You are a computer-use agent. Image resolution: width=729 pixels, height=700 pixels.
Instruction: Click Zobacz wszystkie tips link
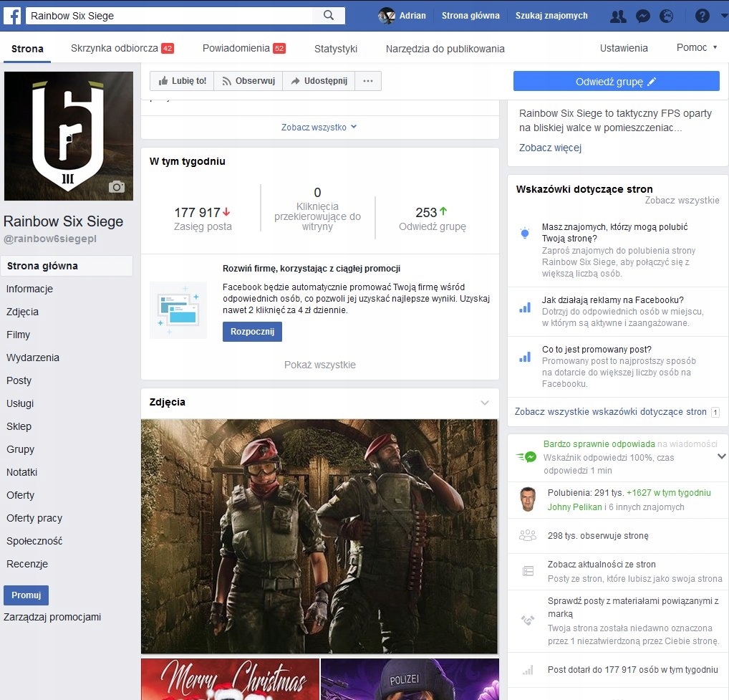[682, 201]
